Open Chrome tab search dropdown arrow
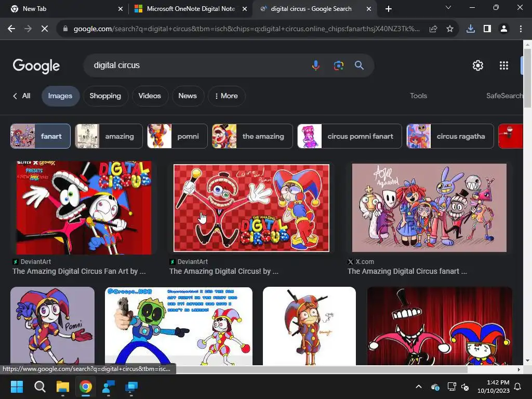This screenshot has width=532, height=399. click(448, 7)
